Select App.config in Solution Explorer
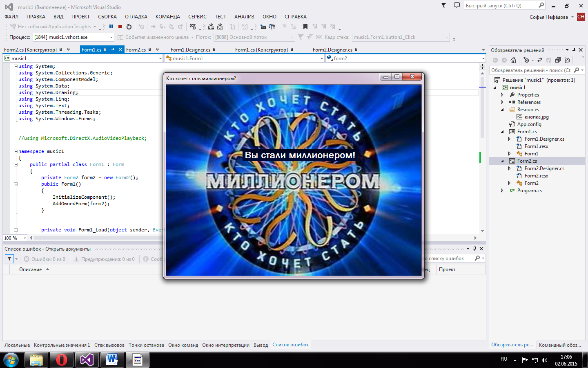The width and height of the screenshot is (588, 368). click(529, 124)
